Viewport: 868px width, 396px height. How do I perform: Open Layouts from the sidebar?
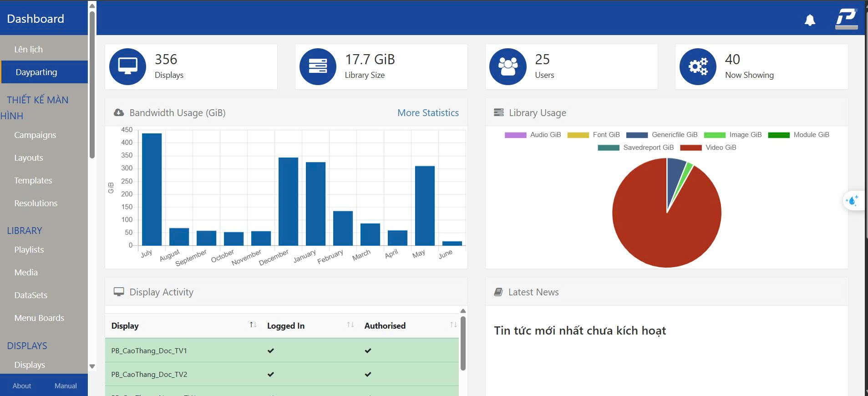(29, 157)
